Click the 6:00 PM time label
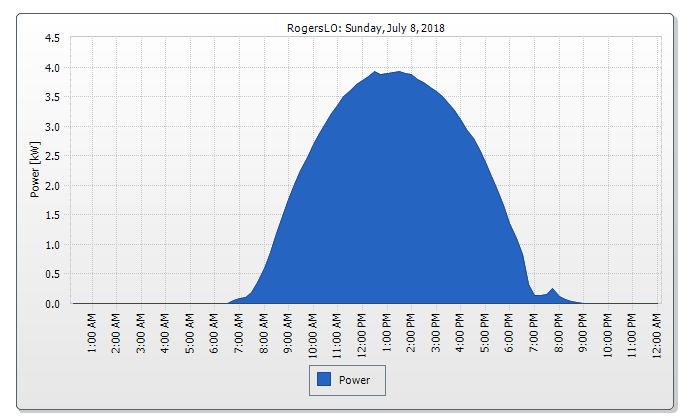 pos(509,333)
